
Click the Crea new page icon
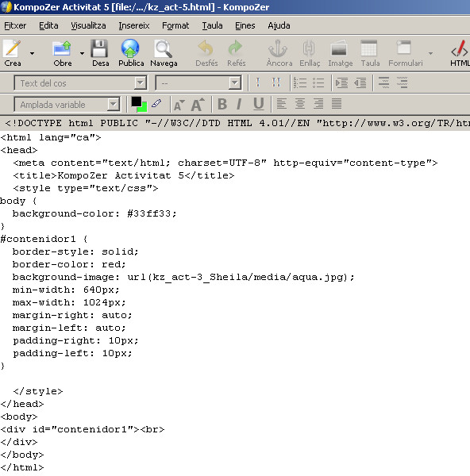tap(13, 53)
